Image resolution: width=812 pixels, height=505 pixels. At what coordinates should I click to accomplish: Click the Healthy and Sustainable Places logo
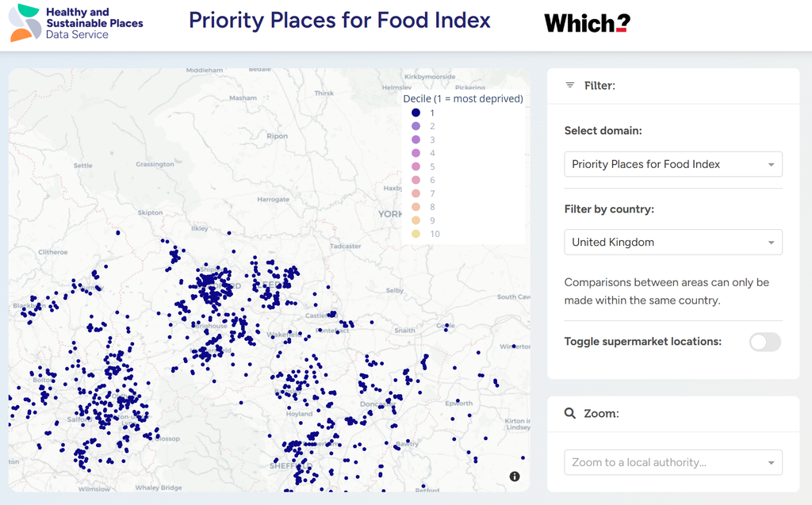(x=75, y=23)
